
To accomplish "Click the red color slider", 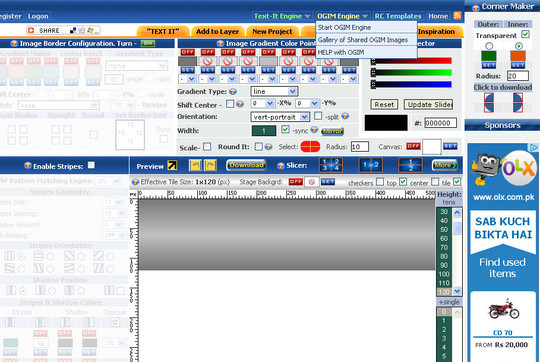I will (412, 61).
